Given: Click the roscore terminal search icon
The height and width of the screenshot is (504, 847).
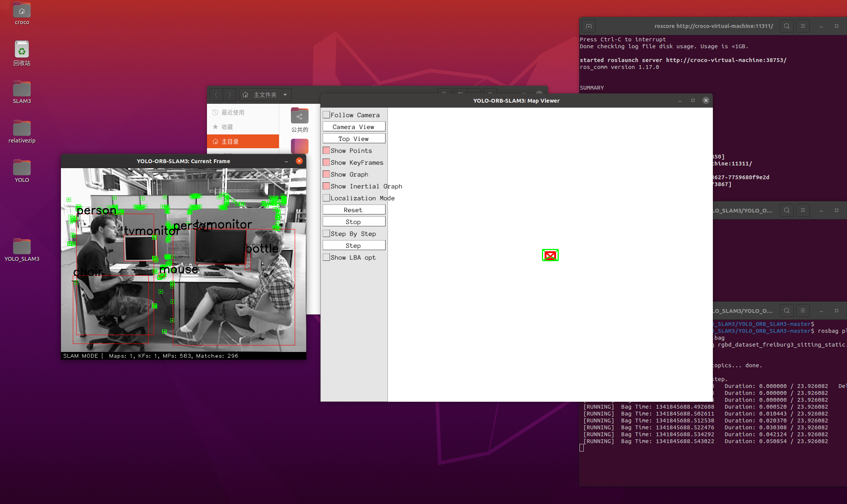Looking at the screenshot, I should coord(786,26).
